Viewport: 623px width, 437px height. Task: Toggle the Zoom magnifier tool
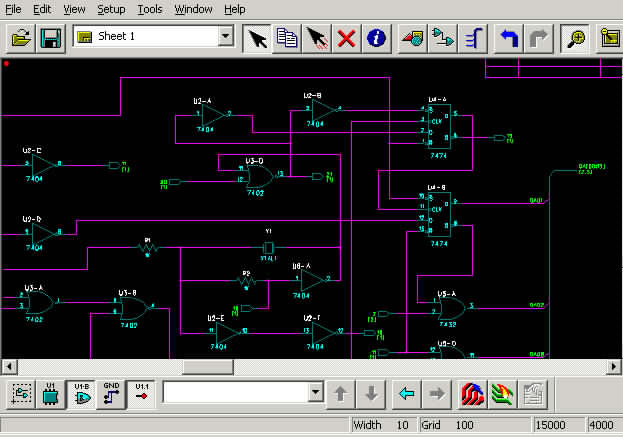tap(575, 38)
